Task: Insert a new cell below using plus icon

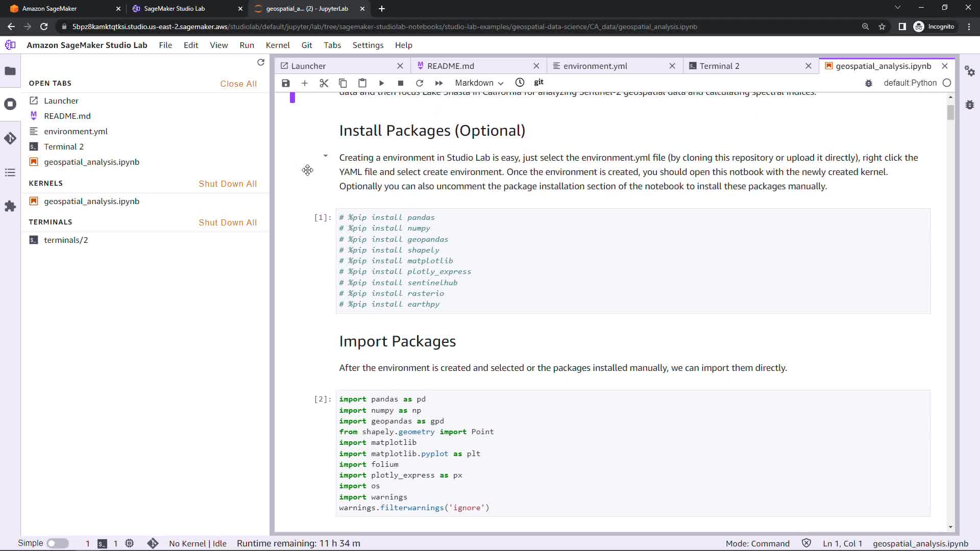Action: 305,83
